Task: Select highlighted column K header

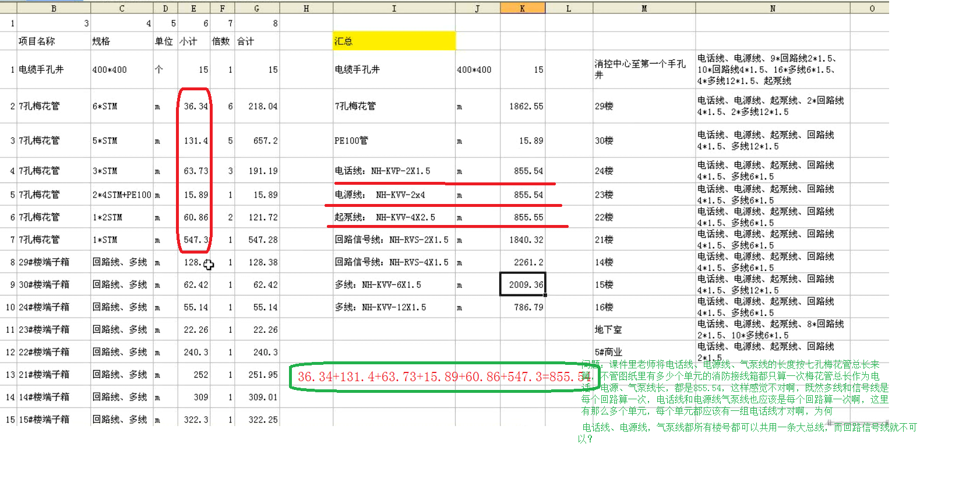Action: [523, 8]
